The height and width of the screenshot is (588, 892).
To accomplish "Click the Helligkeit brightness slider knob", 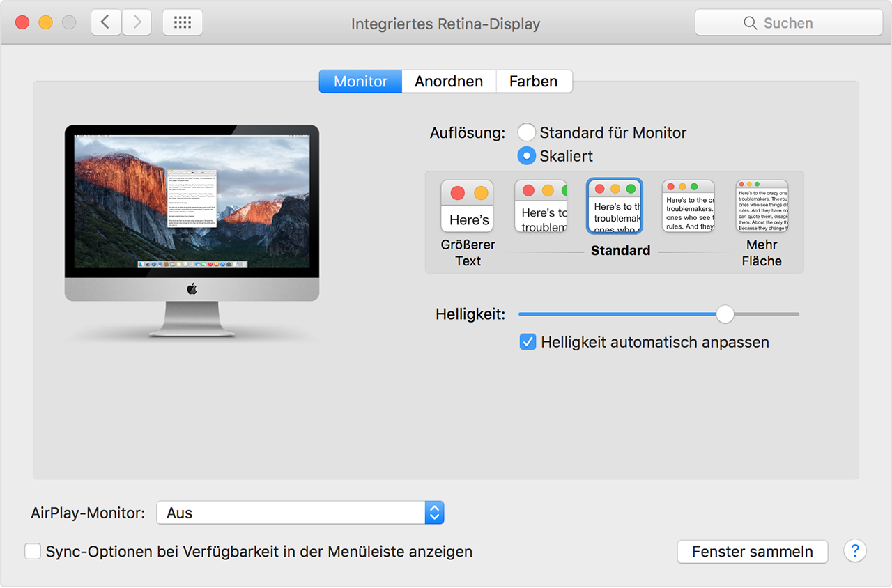I will click(x=725, y=314).
